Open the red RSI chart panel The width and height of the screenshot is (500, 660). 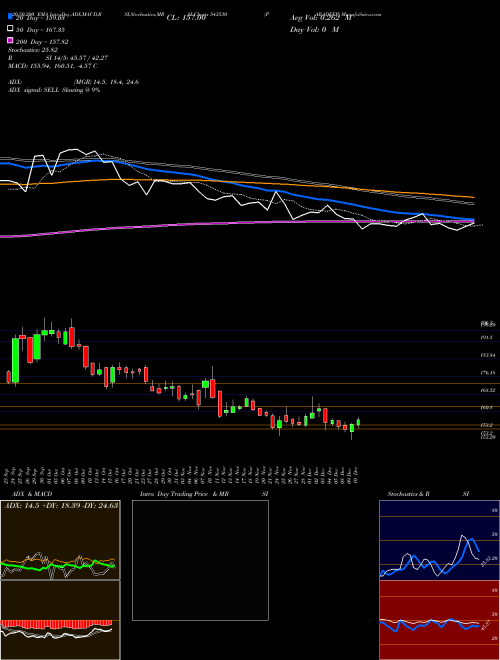(x=439, y=620)
